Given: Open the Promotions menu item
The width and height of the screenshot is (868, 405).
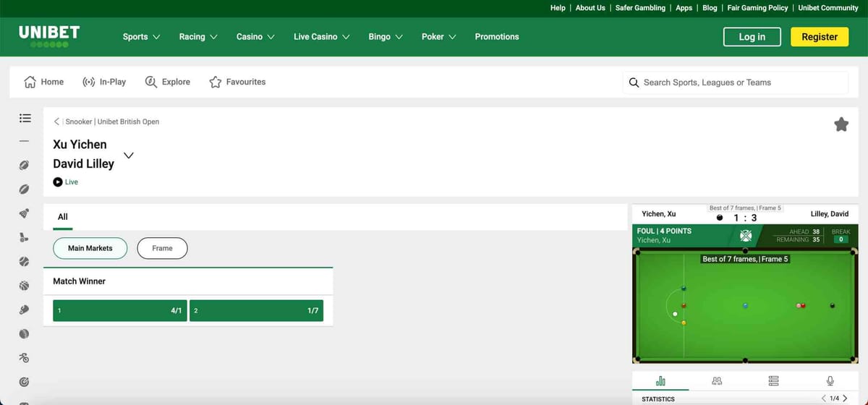Looking at the screenshot, I should point(497,37).
